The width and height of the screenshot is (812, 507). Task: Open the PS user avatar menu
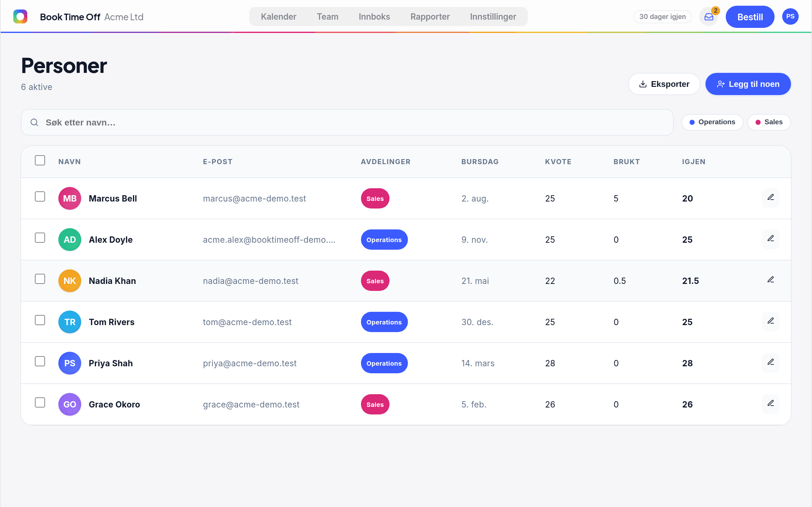click(790, 16)
